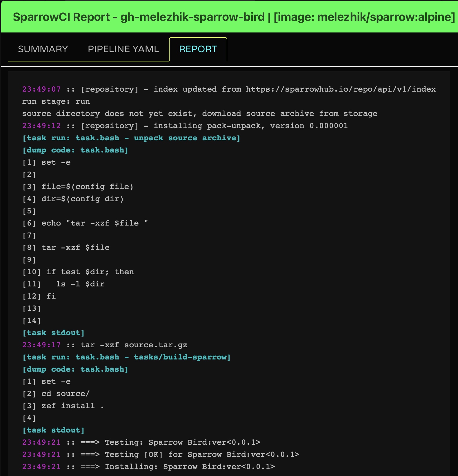Image resolution: width=458 pixels, height=476 pixels.
Task: Click the 'ls -l $dir' code line
Action: tap(63, 284)
